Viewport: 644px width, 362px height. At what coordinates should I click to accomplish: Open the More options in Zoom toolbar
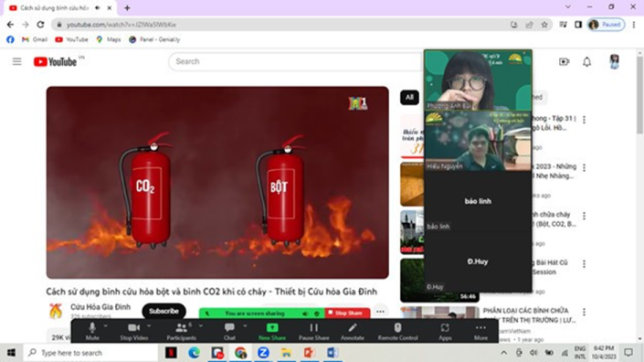480,331
